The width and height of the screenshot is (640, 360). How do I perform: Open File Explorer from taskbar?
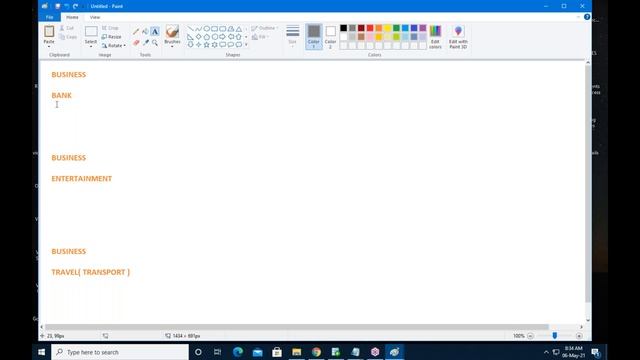(x=296, y=352)
